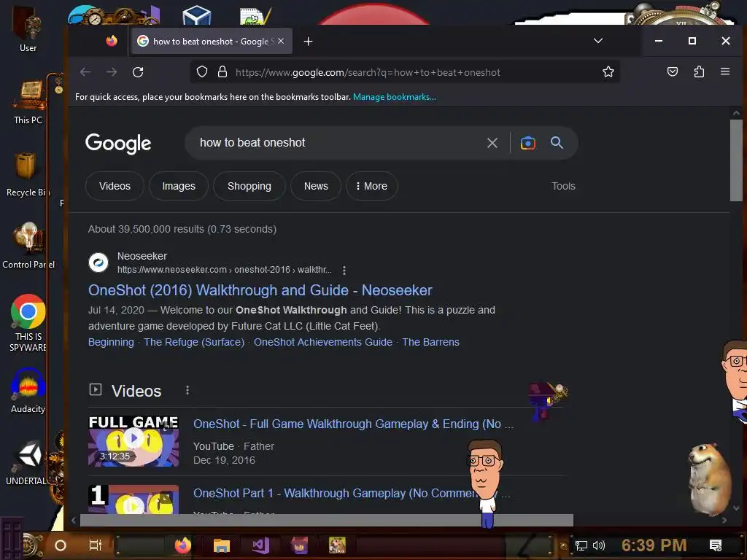Open the Save to Pocket icon
Image resolution: width=747 pixels, height=560 pixels.
pos(672,72)
